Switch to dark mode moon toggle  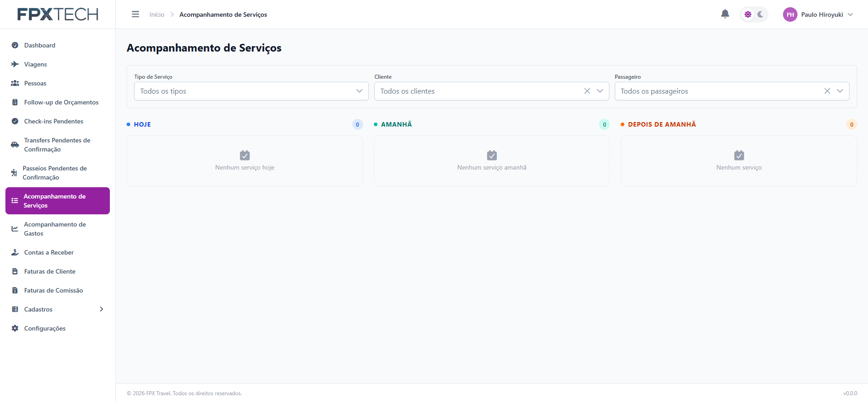click(760, 14)
